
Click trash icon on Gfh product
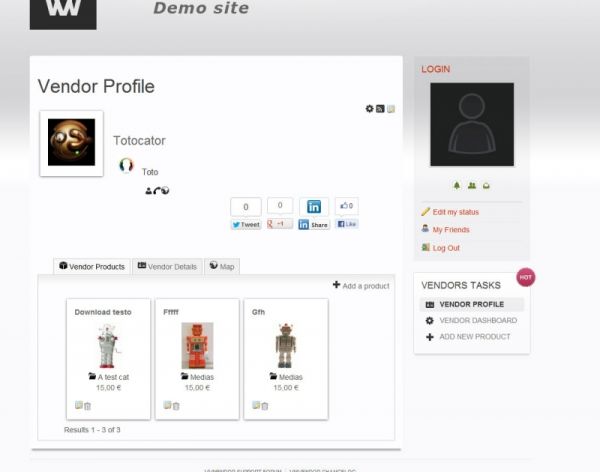point(265,406)
